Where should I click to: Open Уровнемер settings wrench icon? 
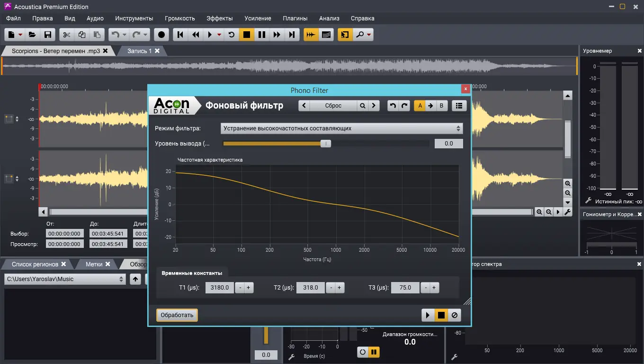588,201
